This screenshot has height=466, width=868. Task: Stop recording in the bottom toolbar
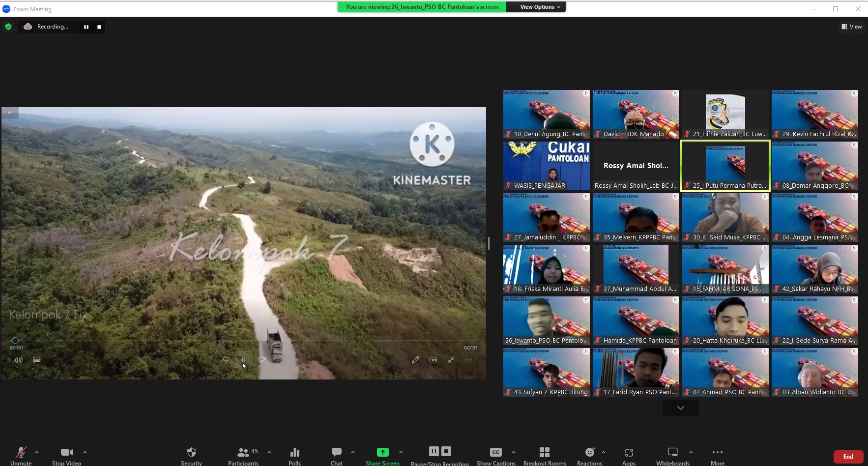pyautogui.click(x=446, y=451)
